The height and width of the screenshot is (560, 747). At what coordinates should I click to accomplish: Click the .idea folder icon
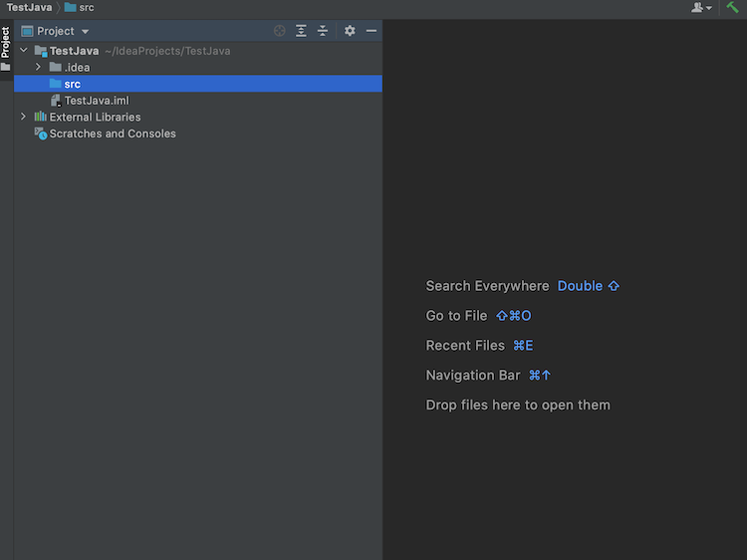coord(55,67)
